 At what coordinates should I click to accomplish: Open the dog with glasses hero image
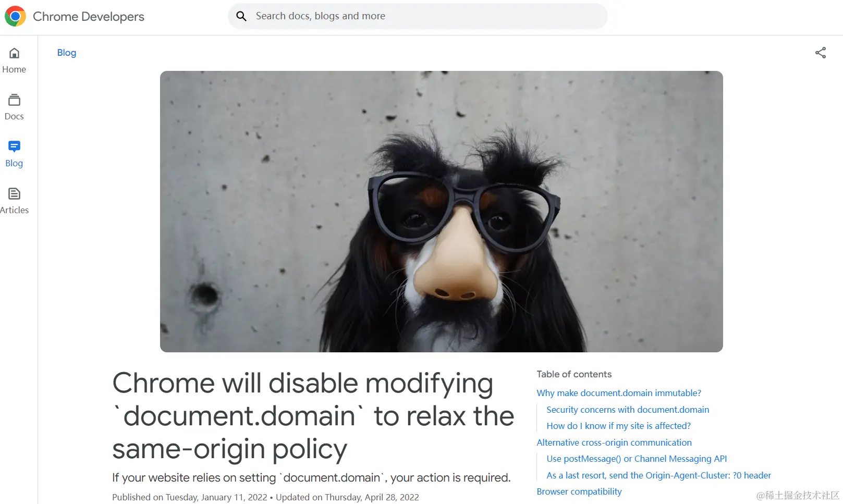441,212
